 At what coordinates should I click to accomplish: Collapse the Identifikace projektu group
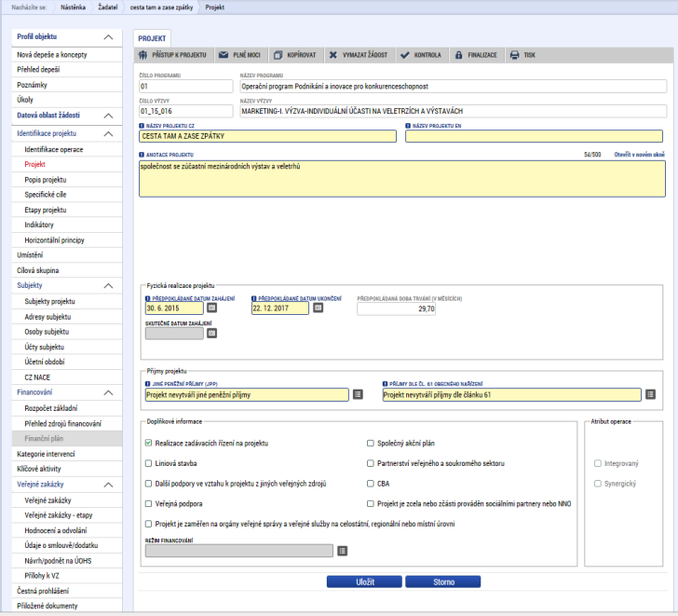coord(109,133)
